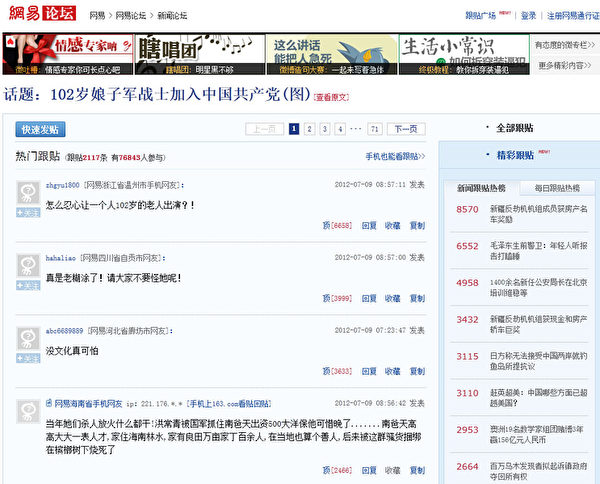Expand the 全部跟贴 section
Screen dimensions: 600x484
(x=516, y=128)
